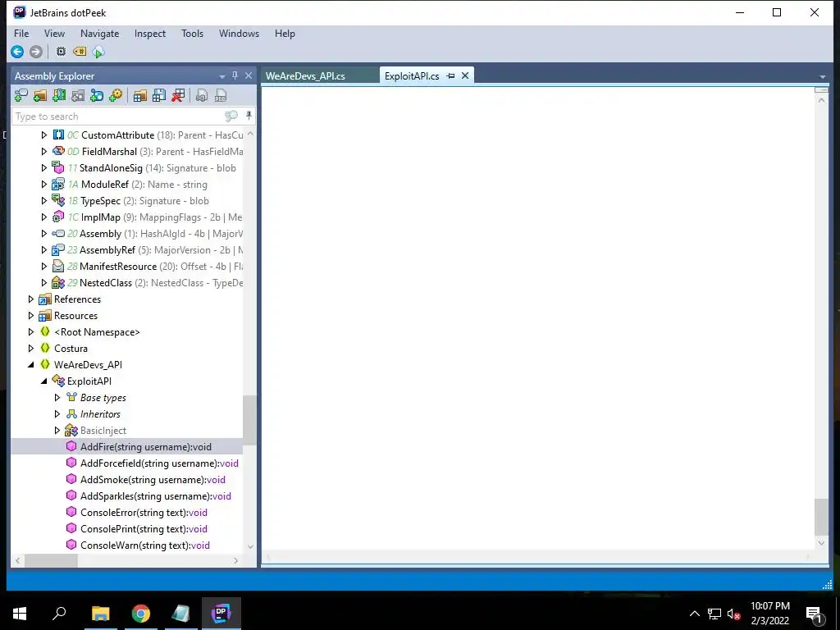840x630 pixels.
Task: Select the AssemblyRef table row
Action: pos(127,250)
